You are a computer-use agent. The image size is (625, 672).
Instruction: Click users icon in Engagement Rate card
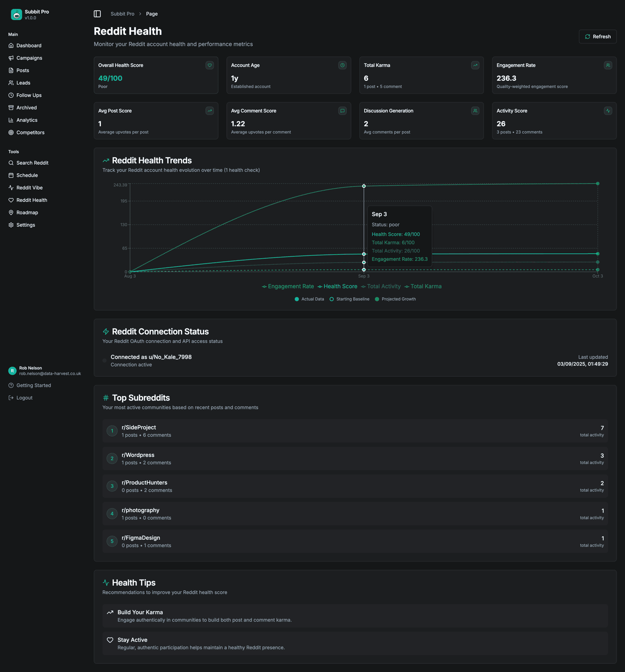[x=608, y=65]
